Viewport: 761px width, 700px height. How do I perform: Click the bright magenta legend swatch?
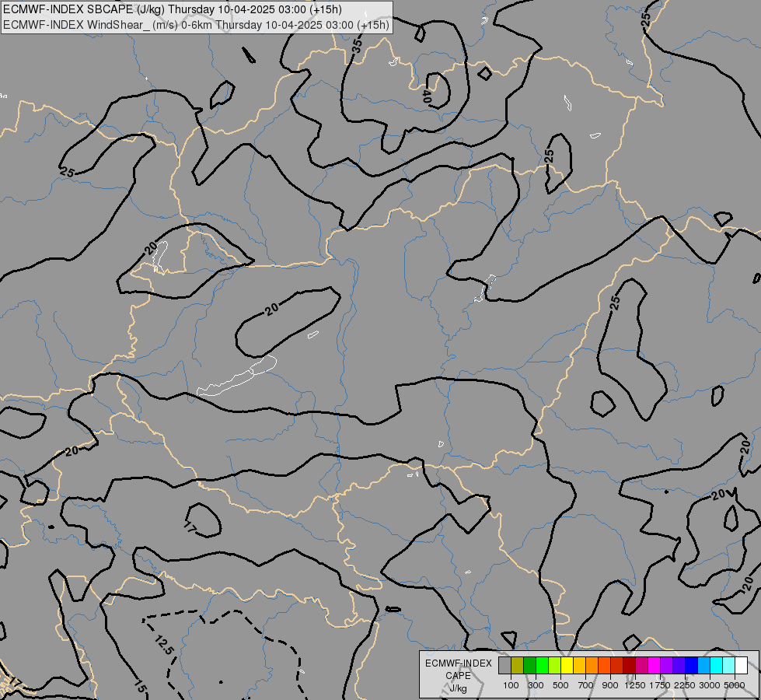[655, 665]
